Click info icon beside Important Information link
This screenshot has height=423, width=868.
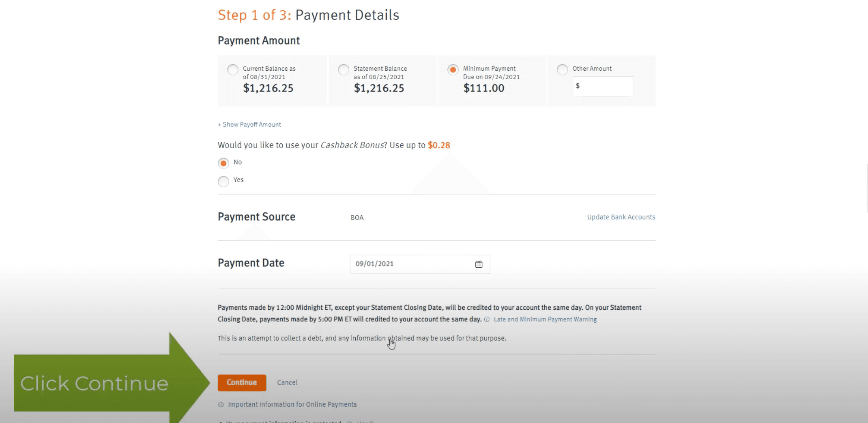[x=221, y=405]
